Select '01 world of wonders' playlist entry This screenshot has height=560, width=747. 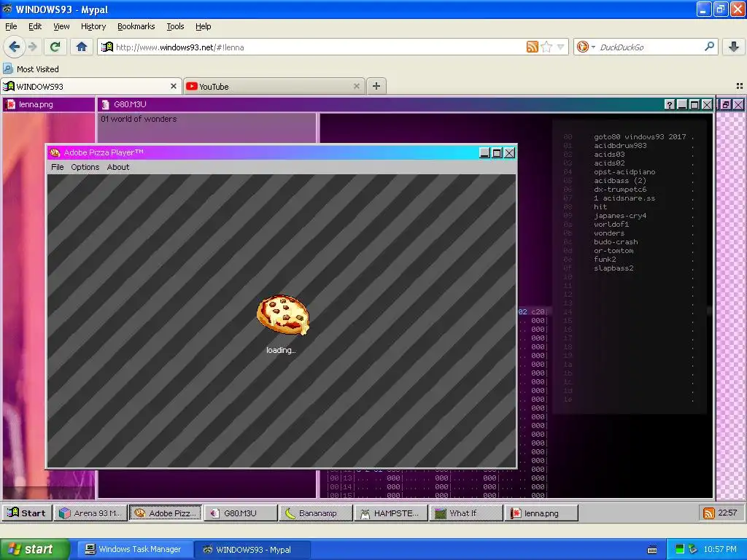click(139, 119)
